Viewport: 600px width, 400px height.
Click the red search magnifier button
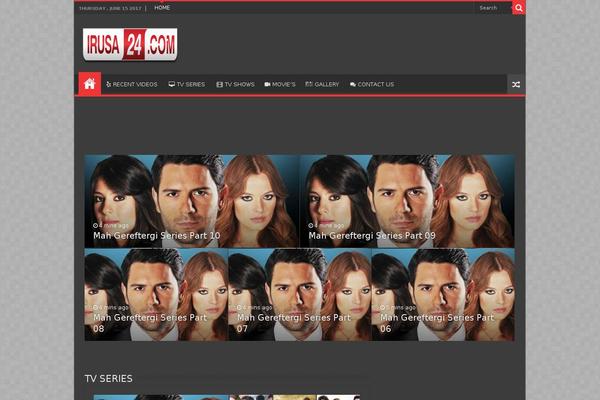[x=518, y=8]
